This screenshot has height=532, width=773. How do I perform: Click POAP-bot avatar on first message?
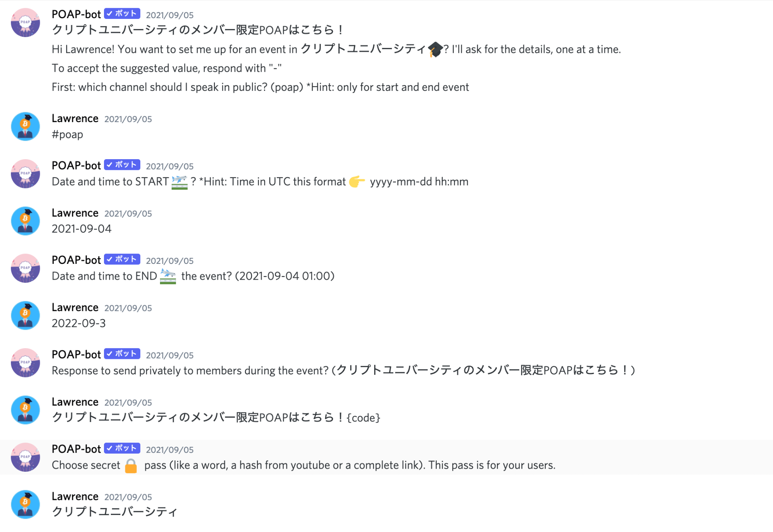[26, 22]
